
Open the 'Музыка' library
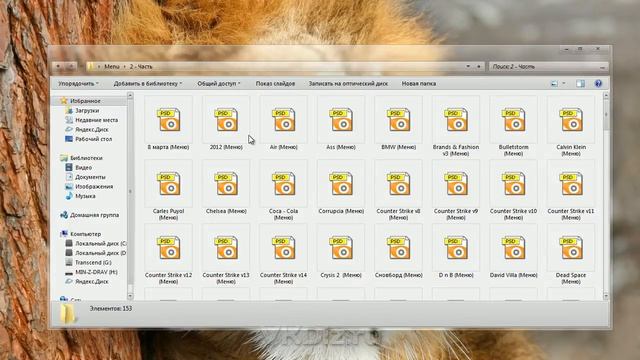pos(85,196)
